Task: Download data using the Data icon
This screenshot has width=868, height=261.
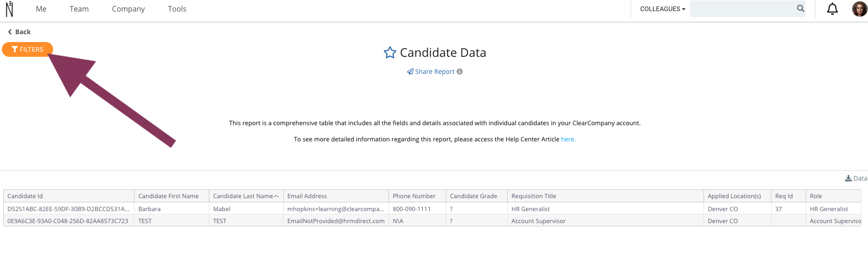Action: click(856, 178)
